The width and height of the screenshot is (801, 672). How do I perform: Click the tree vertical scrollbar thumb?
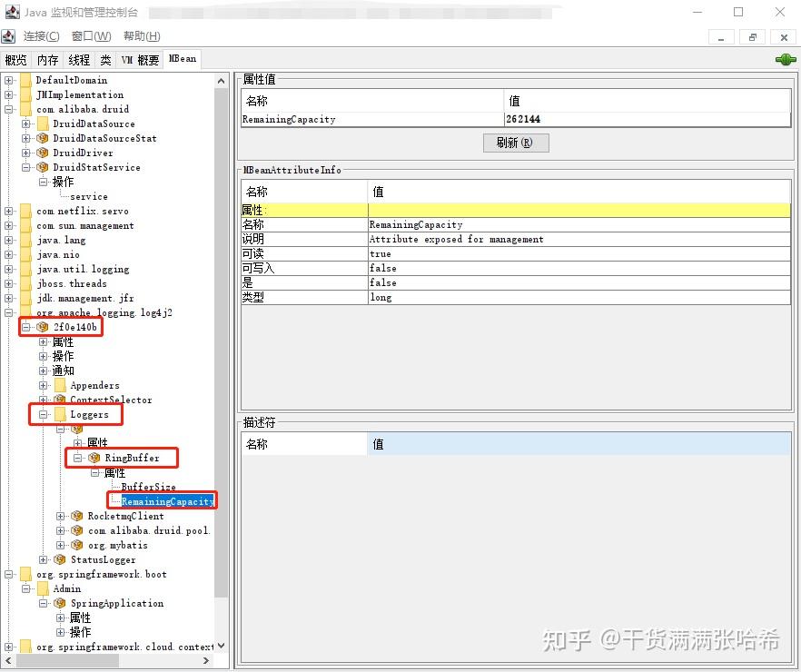pos(221,342)
